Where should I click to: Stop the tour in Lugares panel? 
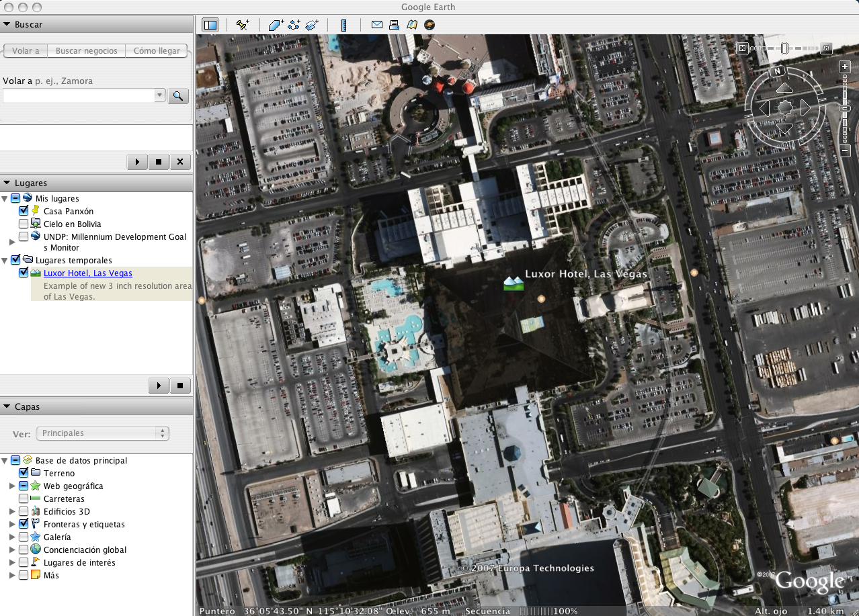(x=180, y=386)
